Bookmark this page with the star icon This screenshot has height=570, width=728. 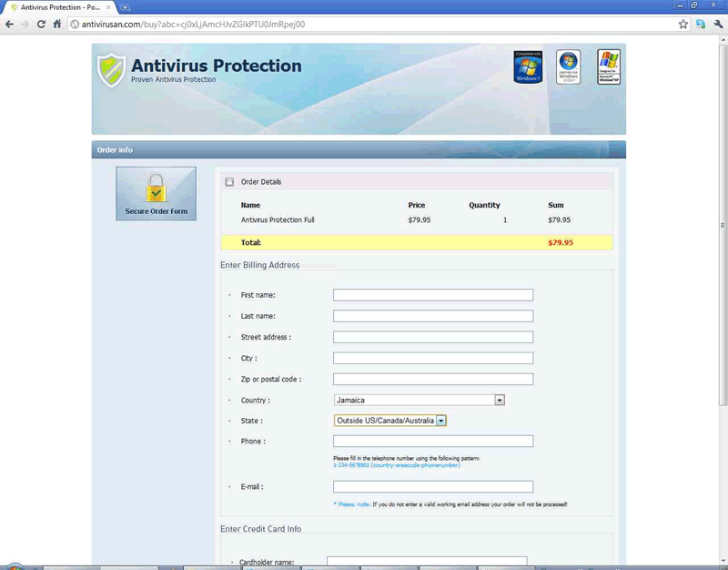click(x=683, y=25)
